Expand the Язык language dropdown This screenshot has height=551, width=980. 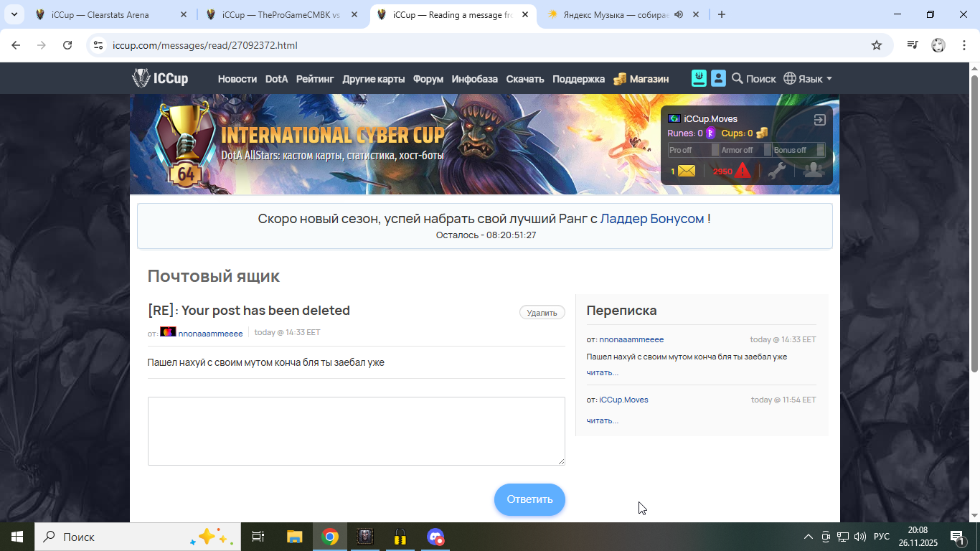tap(808, 79)
